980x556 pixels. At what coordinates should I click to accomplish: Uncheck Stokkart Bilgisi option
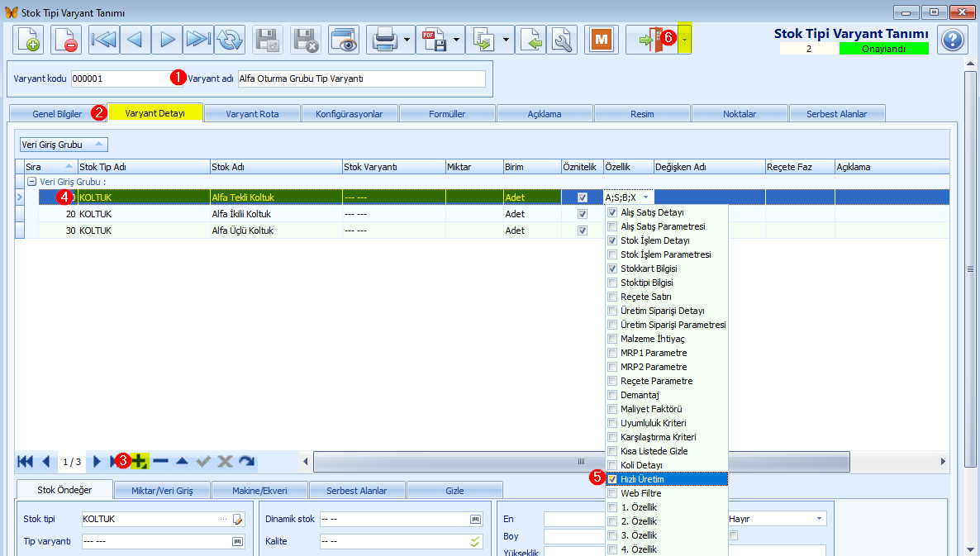pyautogui.click(x=612, y=268)
